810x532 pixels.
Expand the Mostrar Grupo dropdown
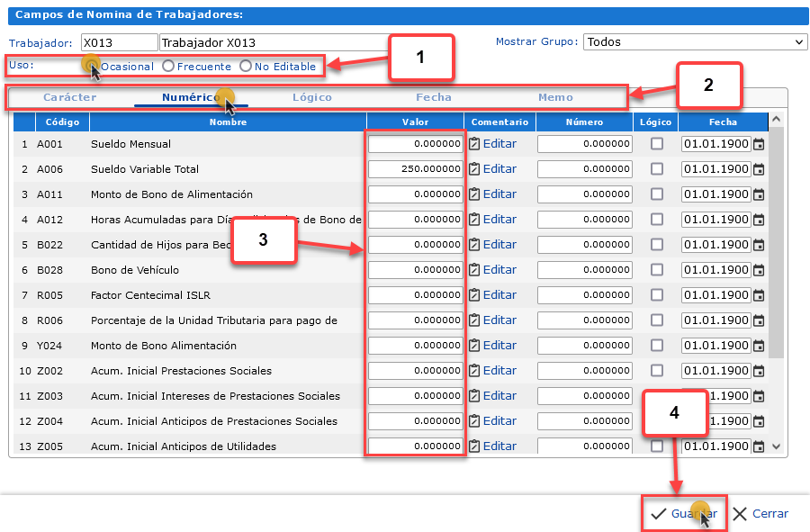(x=695, y=41)
